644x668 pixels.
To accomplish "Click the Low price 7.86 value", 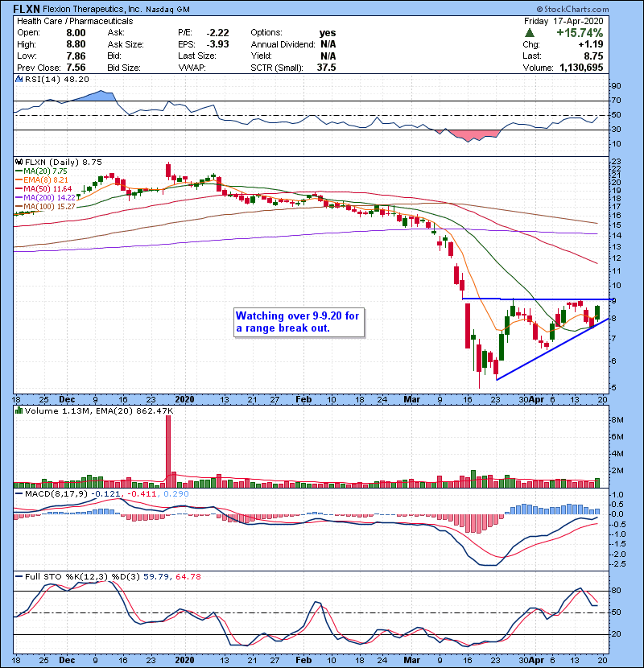I will coord(76,56).
